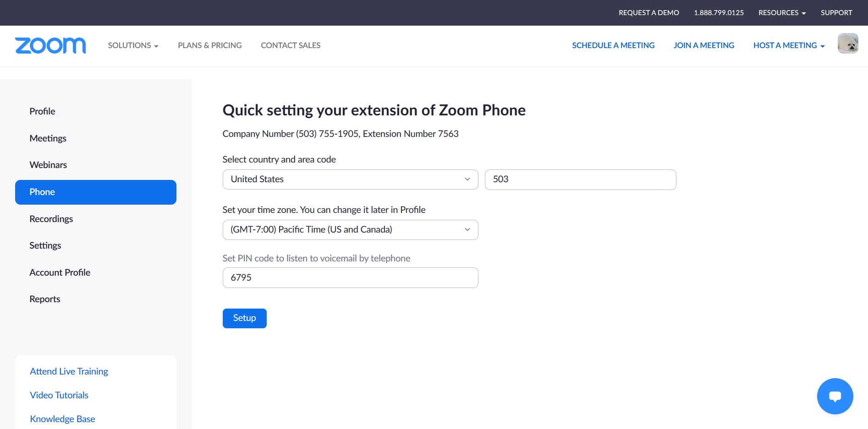This screenshot has height=429, width=868.
Task: Click the voicemail PIN code field
Action: coord(350,278)
